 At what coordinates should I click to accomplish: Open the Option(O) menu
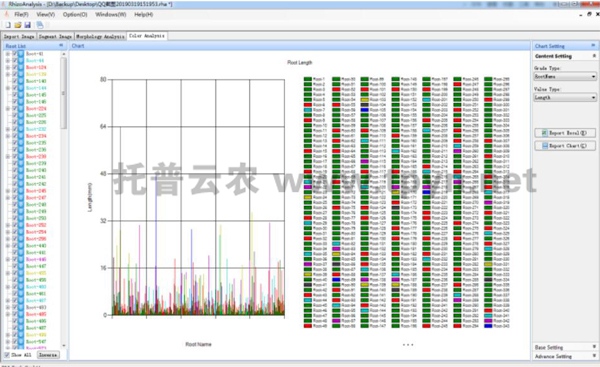[x=75, y=14]
